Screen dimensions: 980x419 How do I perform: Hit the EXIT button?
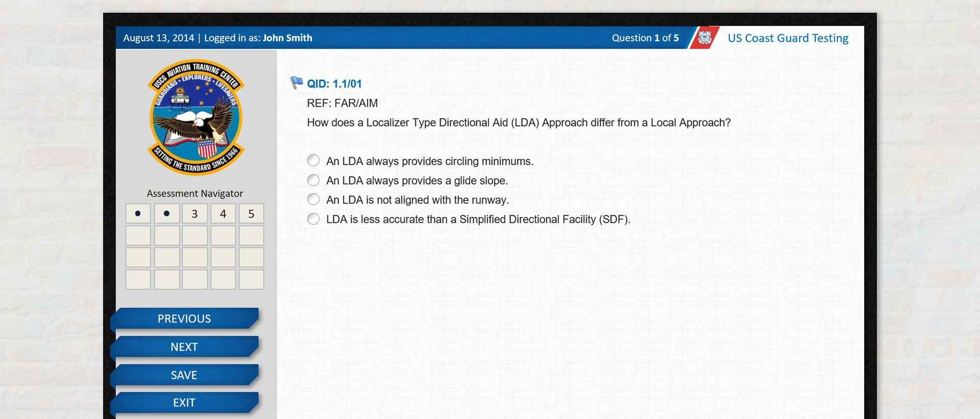[x=184, y=403]
